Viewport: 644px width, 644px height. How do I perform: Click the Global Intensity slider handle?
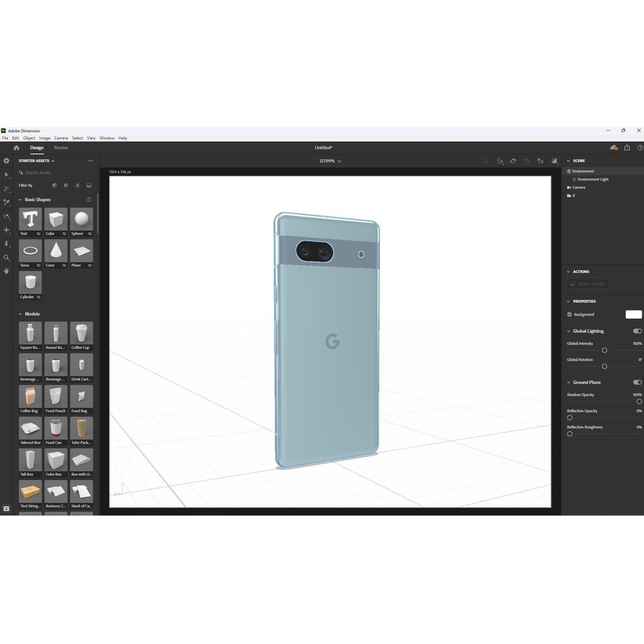pyautogui.click(x=604, y=351)
